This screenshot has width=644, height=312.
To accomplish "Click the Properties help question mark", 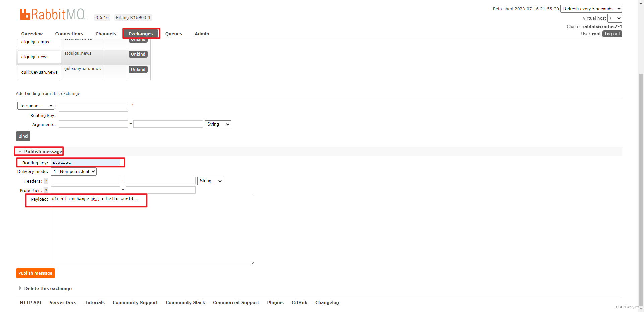I will 46,190.
